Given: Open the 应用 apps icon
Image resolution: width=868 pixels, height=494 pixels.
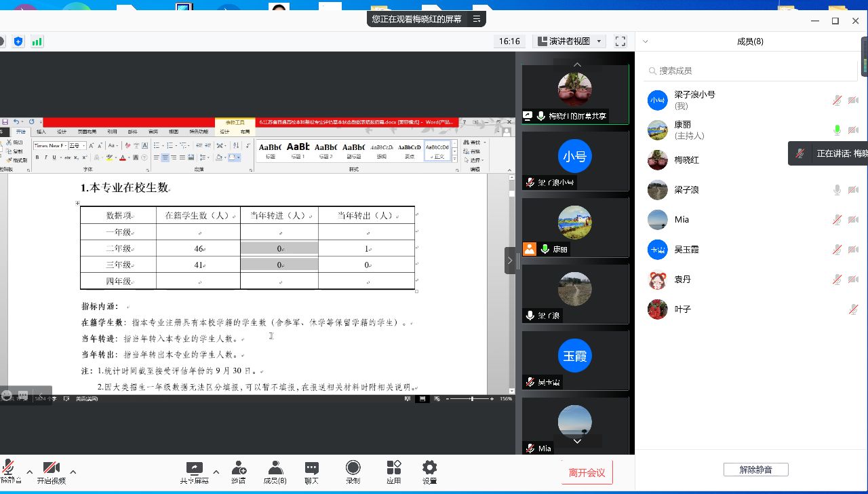Looking at the screenshot, I should (394, 470).
